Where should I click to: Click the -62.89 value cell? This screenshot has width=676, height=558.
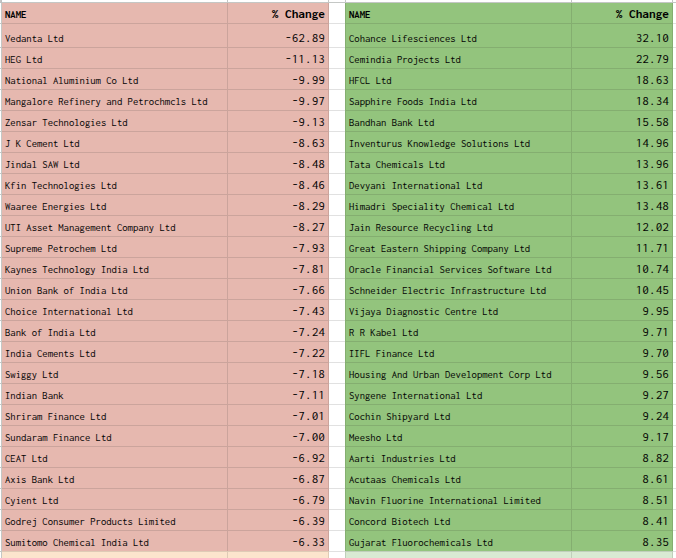click(278, 38)
